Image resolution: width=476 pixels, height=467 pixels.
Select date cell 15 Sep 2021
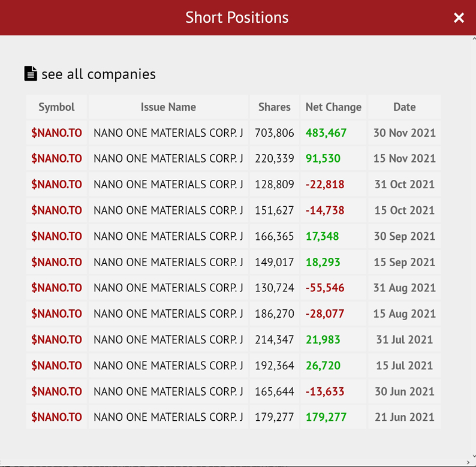(x=404, y=262)
